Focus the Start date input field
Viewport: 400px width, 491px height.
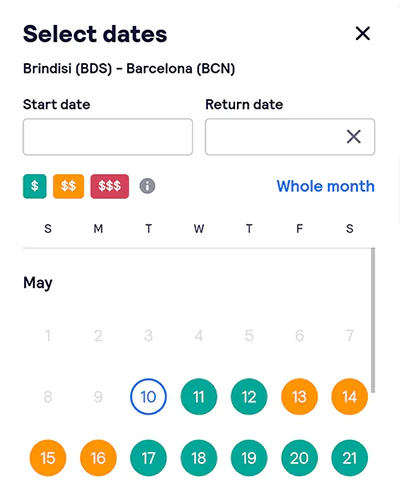(108, 137)
